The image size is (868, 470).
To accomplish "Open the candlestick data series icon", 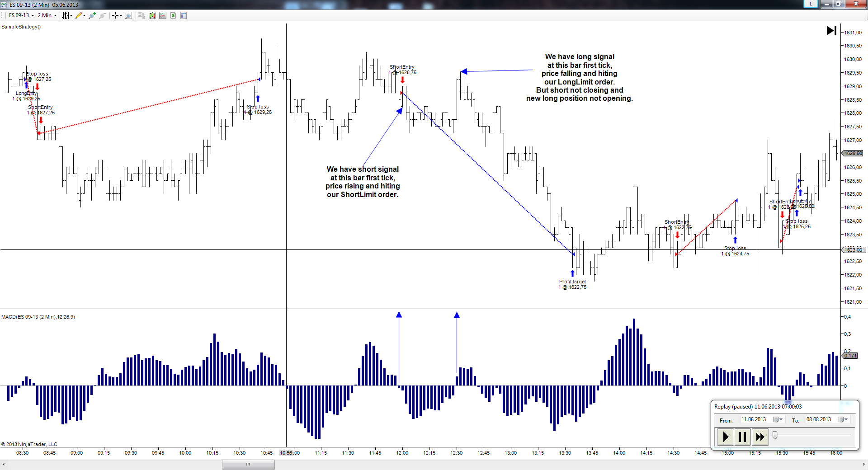I will pyautogui.click(x=152, y=15).
